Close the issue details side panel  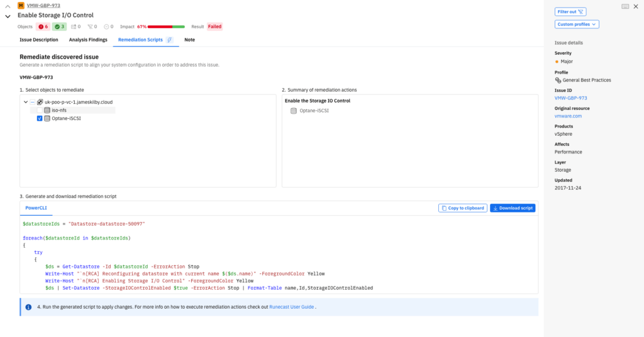point(636,6)
